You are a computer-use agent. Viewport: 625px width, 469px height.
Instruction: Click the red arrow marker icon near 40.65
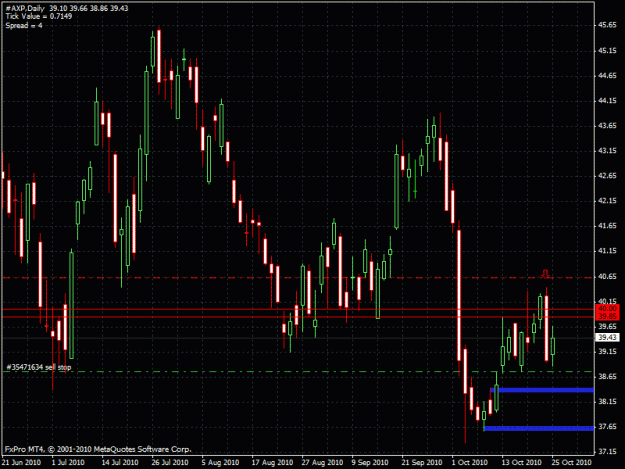(x=546, y=273)
